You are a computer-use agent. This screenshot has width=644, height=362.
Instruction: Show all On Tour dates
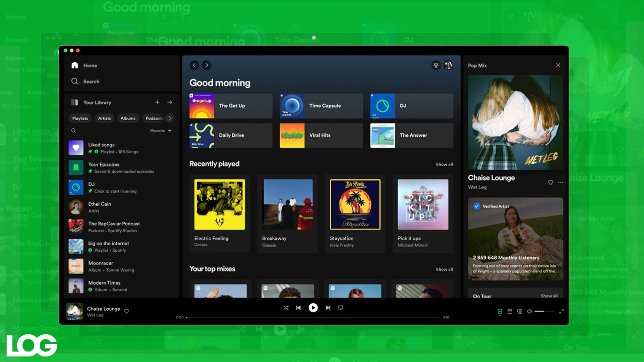coord(549,296)
